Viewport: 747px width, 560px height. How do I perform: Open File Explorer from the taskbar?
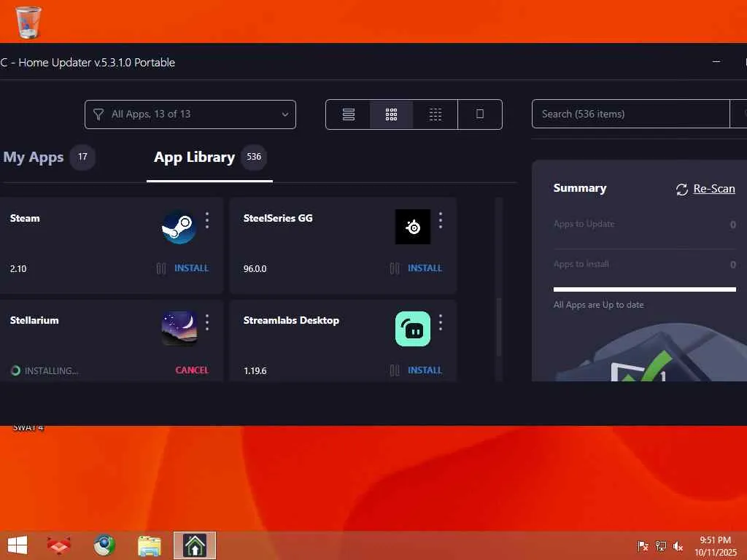(x=149, y=545)
